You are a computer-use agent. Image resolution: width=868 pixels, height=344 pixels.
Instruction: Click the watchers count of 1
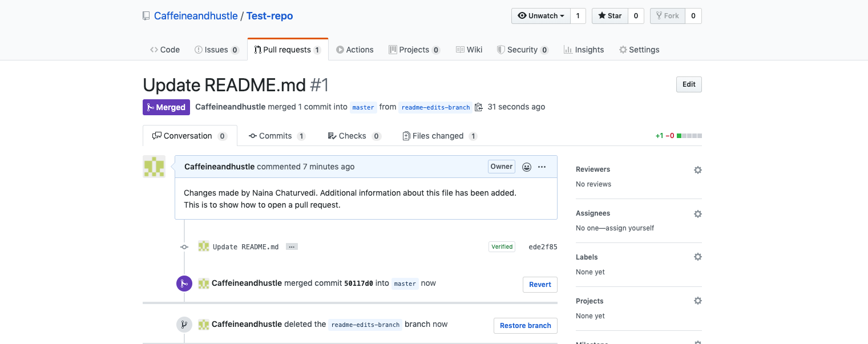pyautogui.click(x=578, y=16)
